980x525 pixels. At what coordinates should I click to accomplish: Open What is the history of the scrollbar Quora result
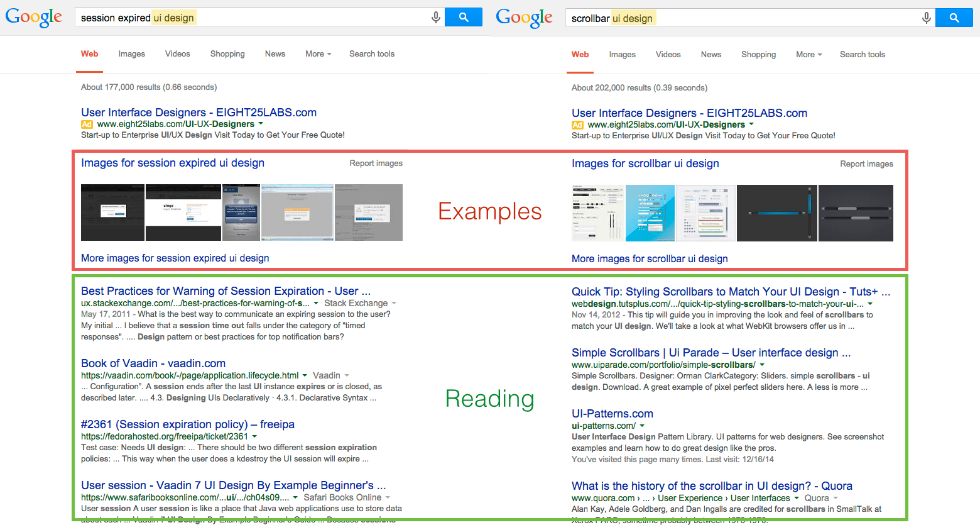tap(712, 486)
